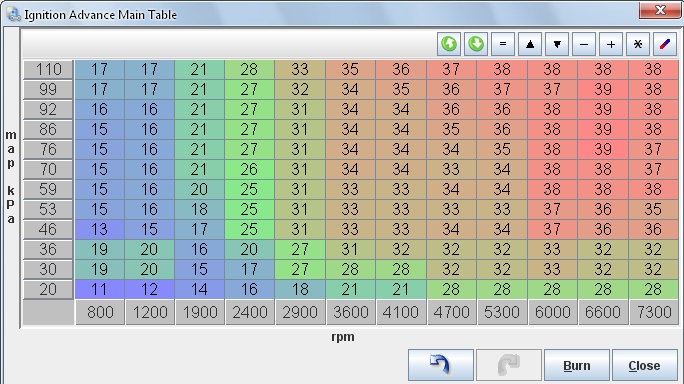Select the 53 kPa row header
The width and height of the screenshot is (684, 384).
[x=48, y=209]
